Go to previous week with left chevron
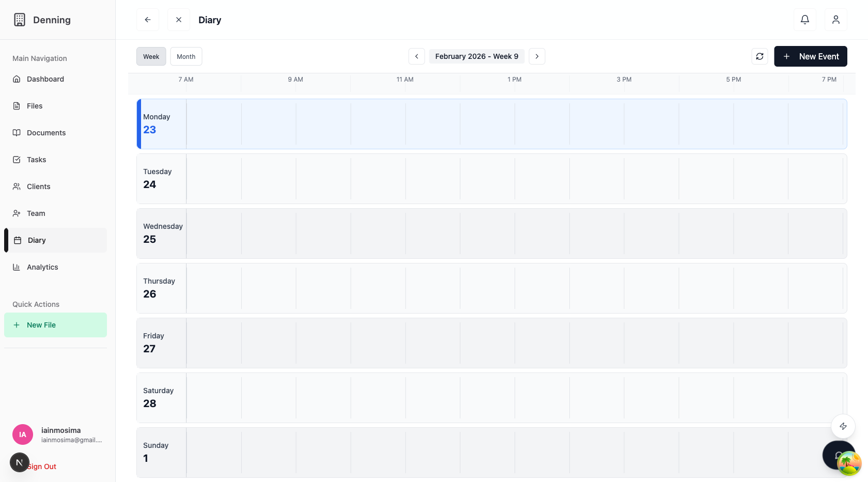Viewport: 868px width, 482px height. [416, 56]
